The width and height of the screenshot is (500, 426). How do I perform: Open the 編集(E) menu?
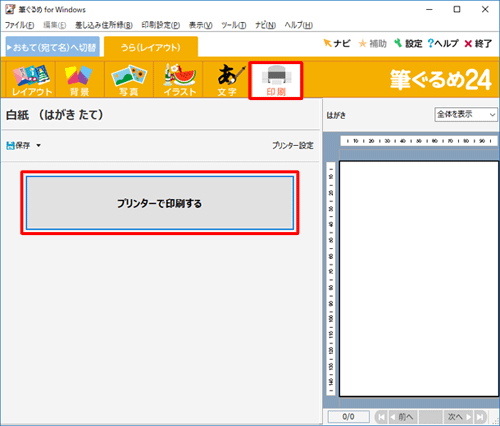pyautogui.click(x=55, y=25)
